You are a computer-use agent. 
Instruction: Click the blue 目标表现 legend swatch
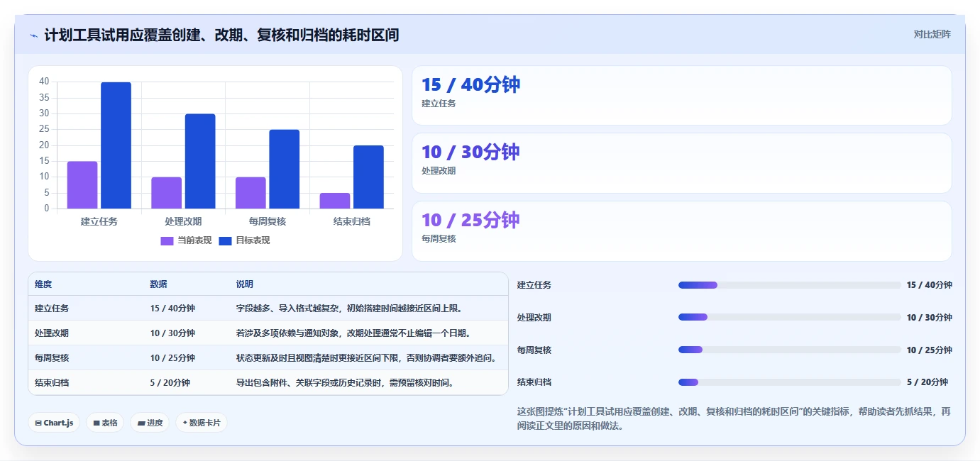click(x=225, y=241)
